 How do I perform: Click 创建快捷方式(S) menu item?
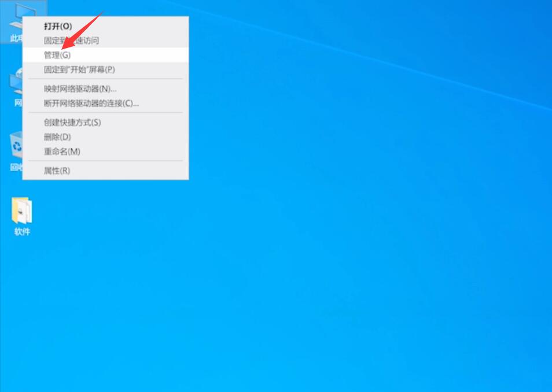(x=106, y=122)
